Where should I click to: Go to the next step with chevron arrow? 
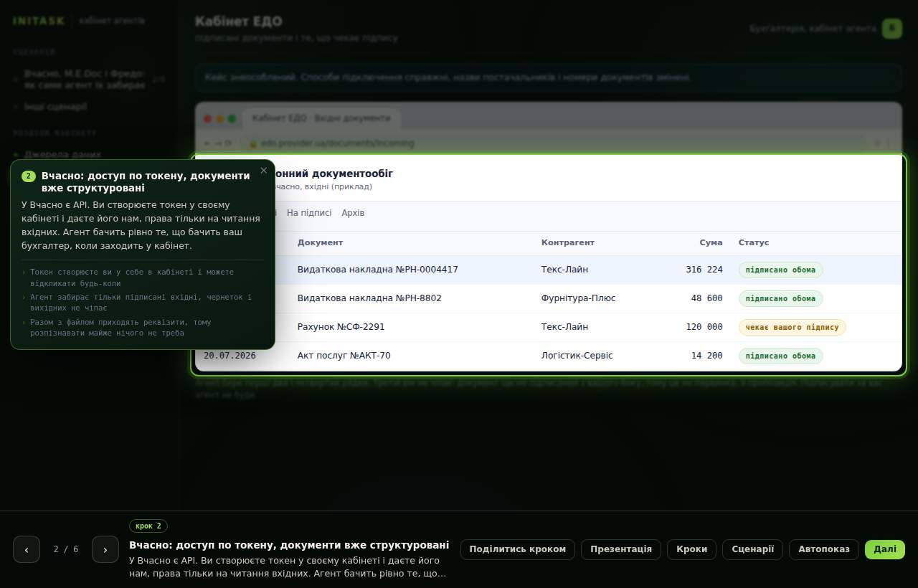[105, 549]
